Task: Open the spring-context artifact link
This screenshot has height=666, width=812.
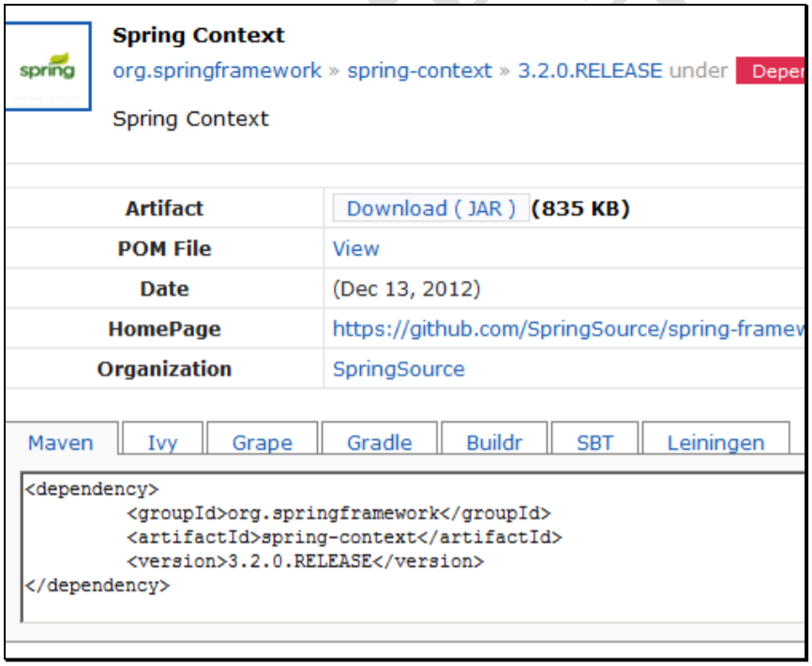Action: tap(419, 71)
